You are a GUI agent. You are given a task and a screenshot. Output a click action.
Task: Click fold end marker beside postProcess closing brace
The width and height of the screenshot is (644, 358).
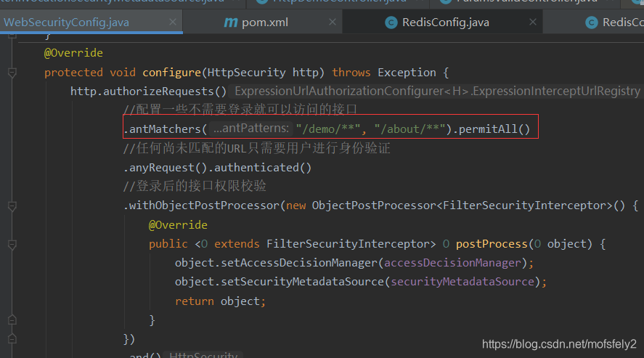tap(12, 320)
